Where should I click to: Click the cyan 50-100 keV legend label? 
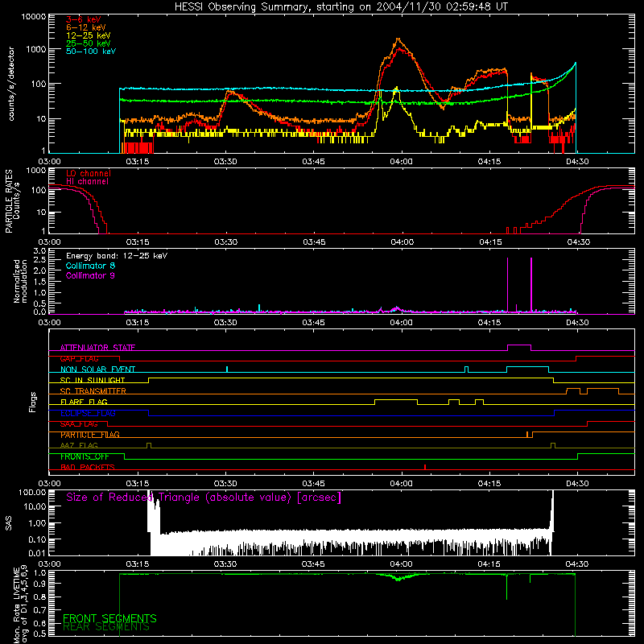click(91, 52)
